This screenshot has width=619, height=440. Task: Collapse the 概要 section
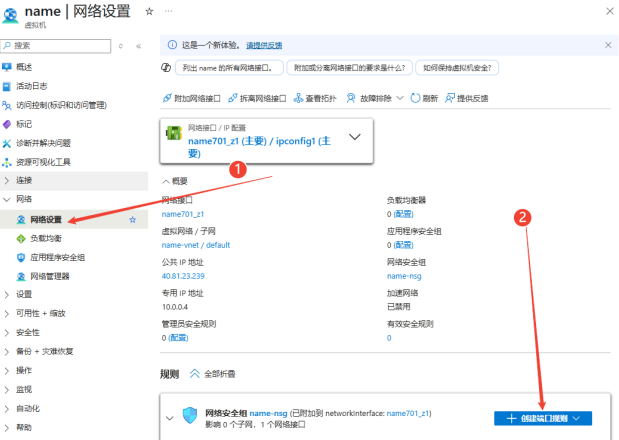166,181
